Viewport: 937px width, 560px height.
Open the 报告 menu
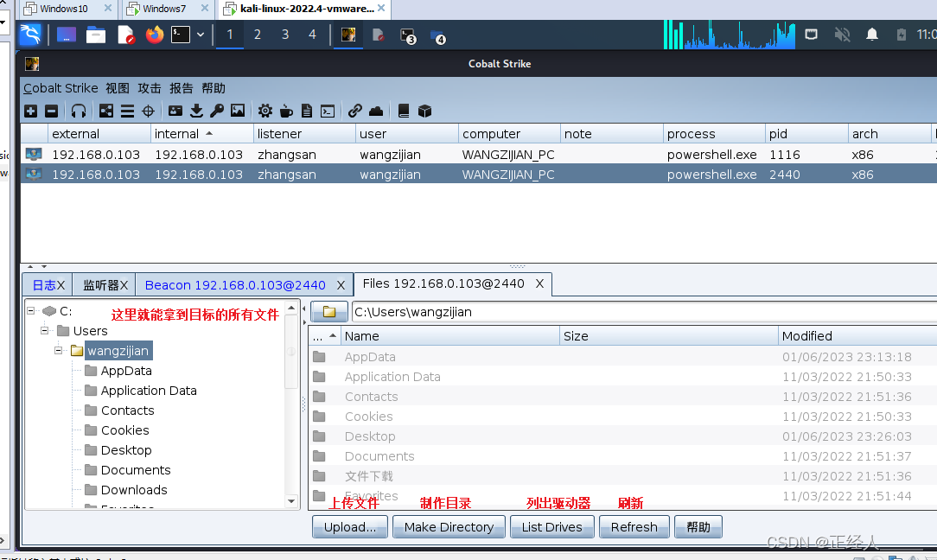point(181,88)
